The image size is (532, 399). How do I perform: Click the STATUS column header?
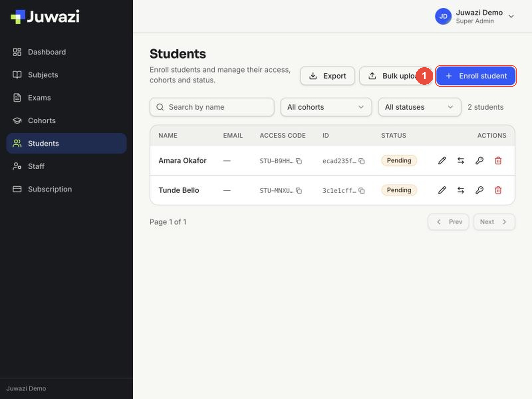(394, 135)
